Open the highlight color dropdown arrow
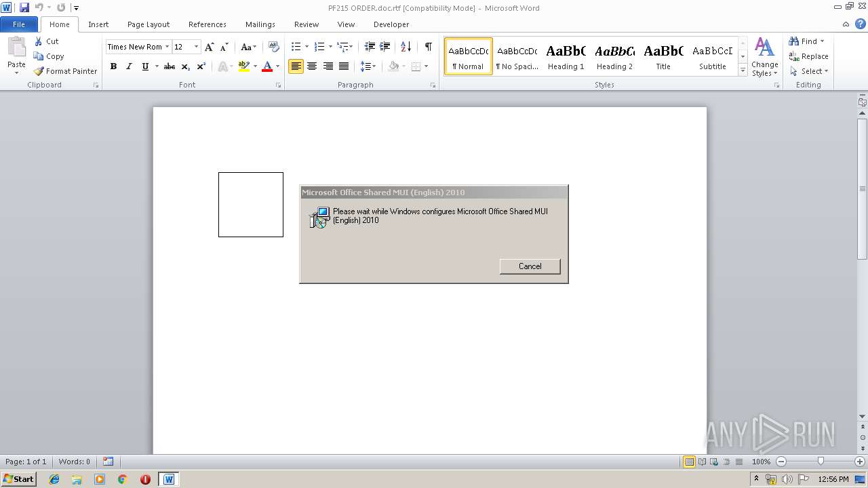Viewport: 868px width, 488px height. [x=255, y=66]
